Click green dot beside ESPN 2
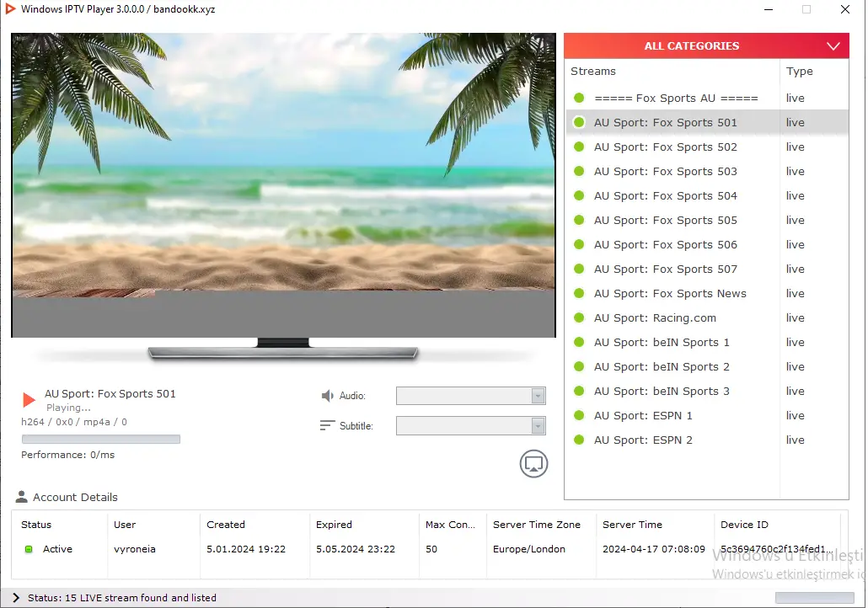This screenshot has width=868, height=608. click(579, 440)
